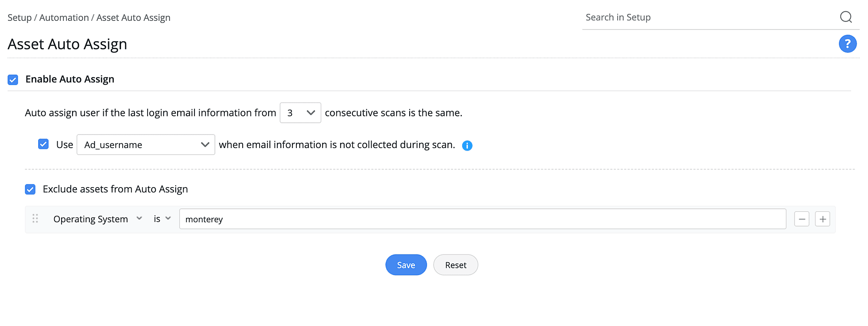Click the drag handle on the criteria row
Viewport: 868px width, 326px height.
[x=35, y=219]
